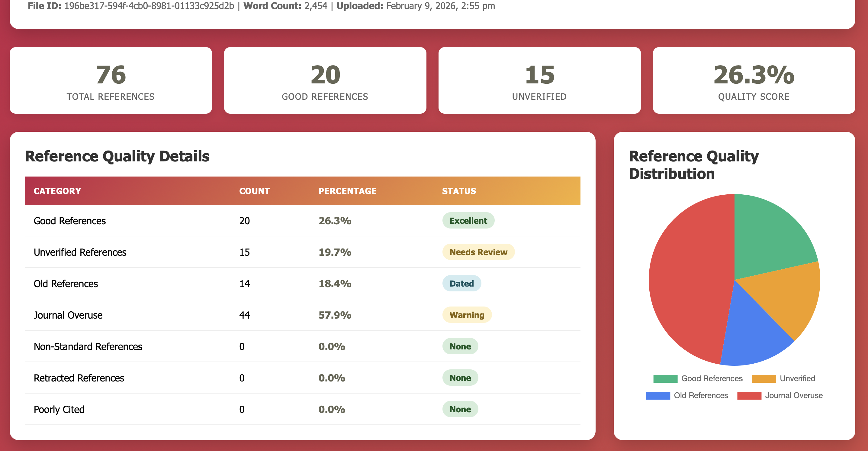Toggle the Old References legend entry
Screen dimensions: 868x451
coord(687,395)
